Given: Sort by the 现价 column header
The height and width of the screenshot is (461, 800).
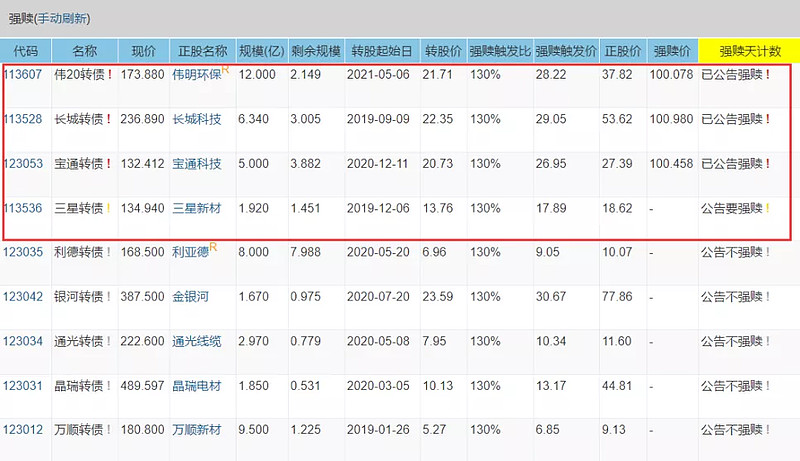Looking at the screenshot, I should 143,51.
